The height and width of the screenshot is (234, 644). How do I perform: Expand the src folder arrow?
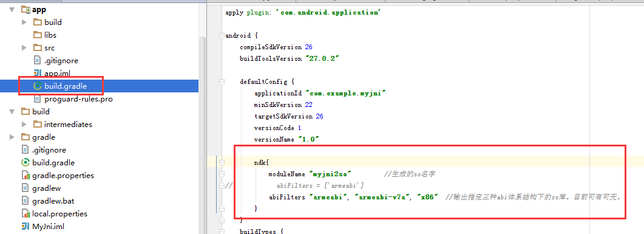[25, 47]
